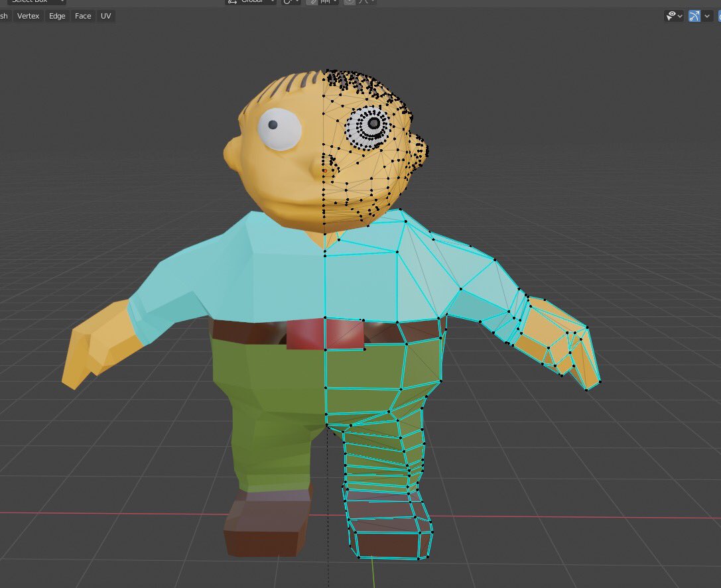
Task: Expand the viewport gizmos options arrow
Action: 707,16
